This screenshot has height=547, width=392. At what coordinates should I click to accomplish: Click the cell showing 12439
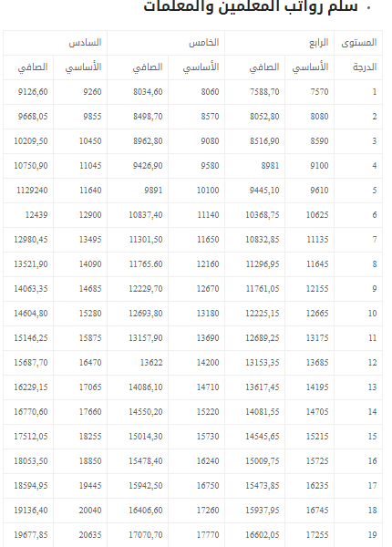click(x=28, y=215)
